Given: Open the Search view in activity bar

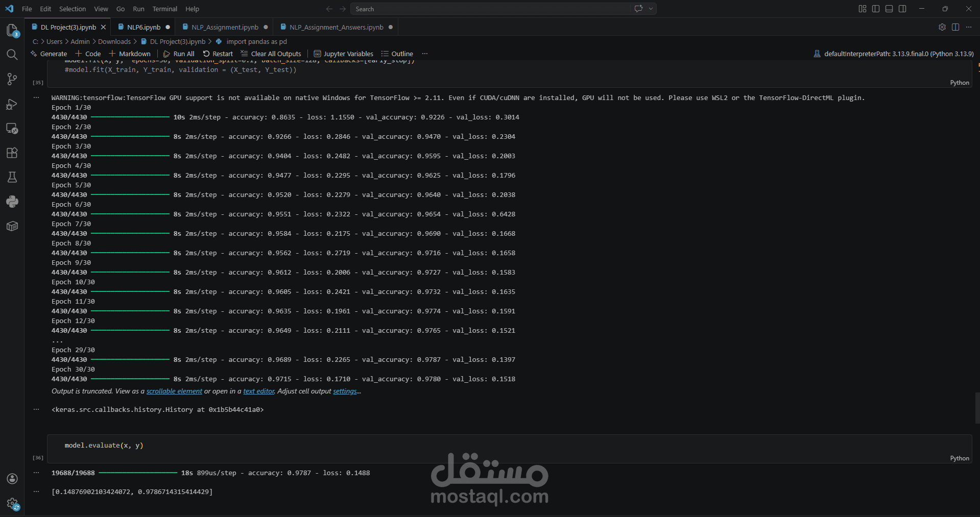Looking at the screenshot, I should (12, 55).
